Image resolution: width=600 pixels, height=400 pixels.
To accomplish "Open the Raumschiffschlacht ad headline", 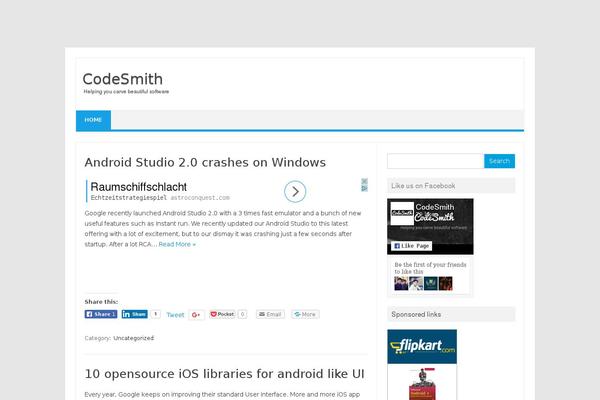I will (139, 187).
